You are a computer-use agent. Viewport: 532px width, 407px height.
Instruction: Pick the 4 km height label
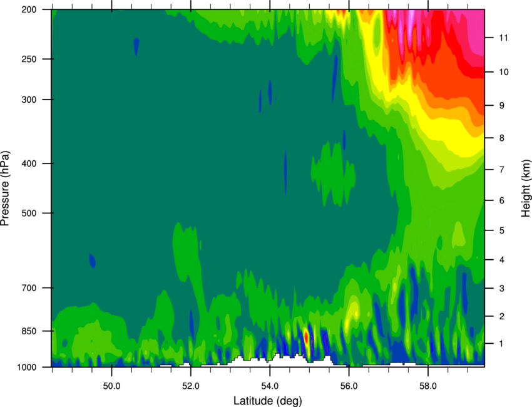click(x=502, y=260)
